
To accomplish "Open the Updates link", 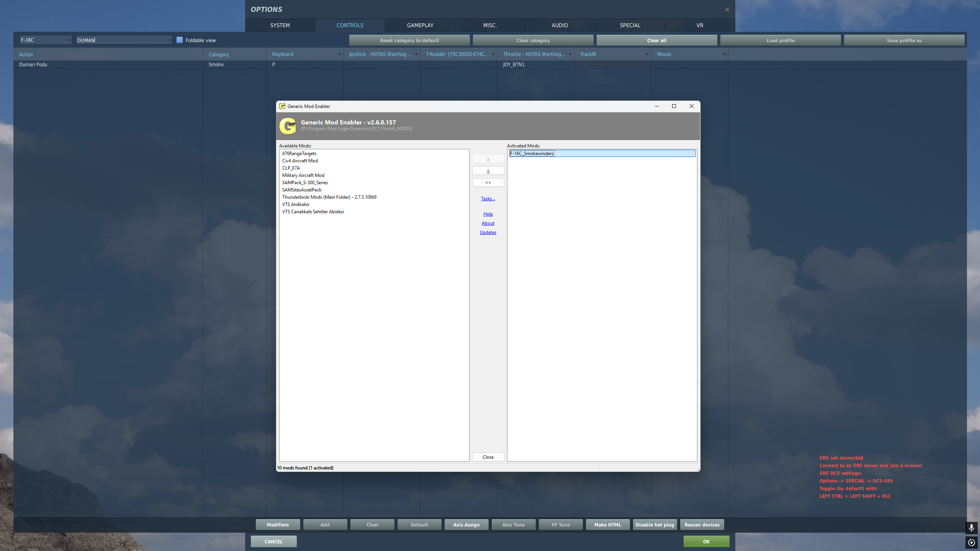I will (488, 232).
